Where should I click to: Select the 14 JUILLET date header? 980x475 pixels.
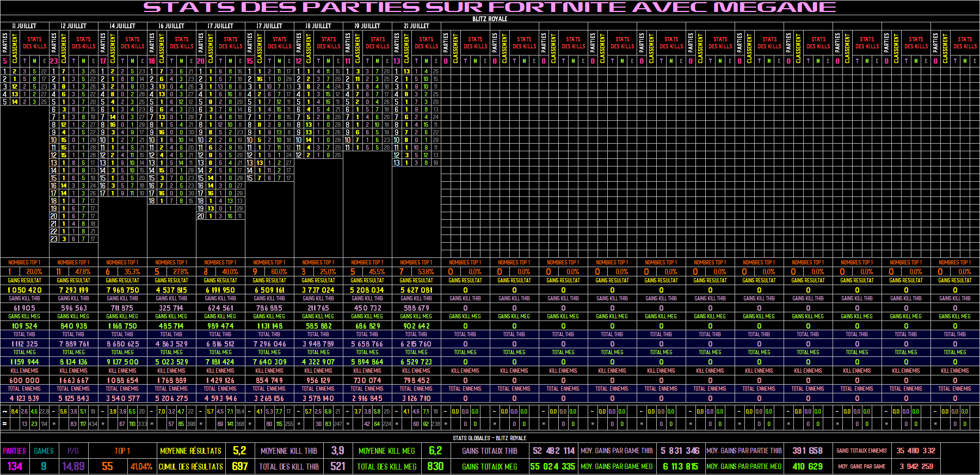click(x=122, y=26)
